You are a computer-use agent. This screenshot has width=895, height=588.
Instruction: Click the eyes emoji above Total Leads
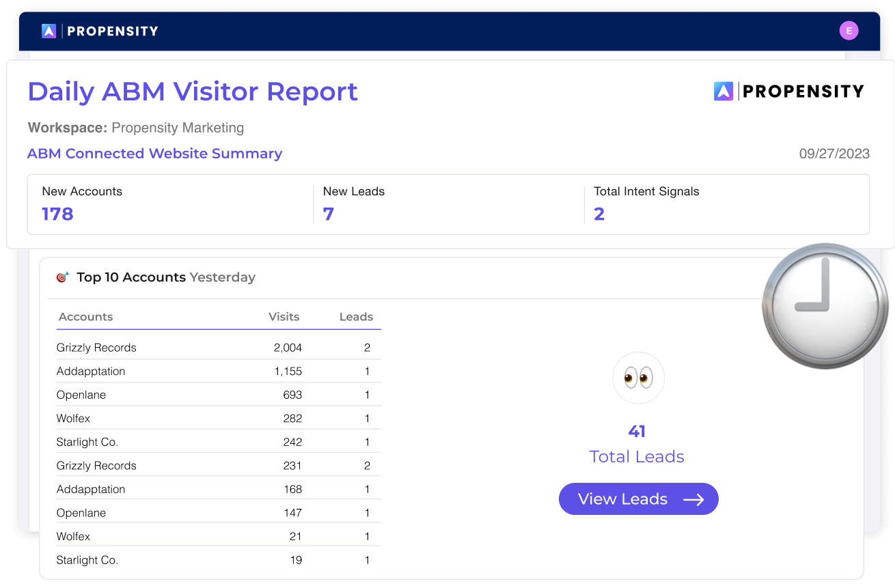[x=637, y=378]
